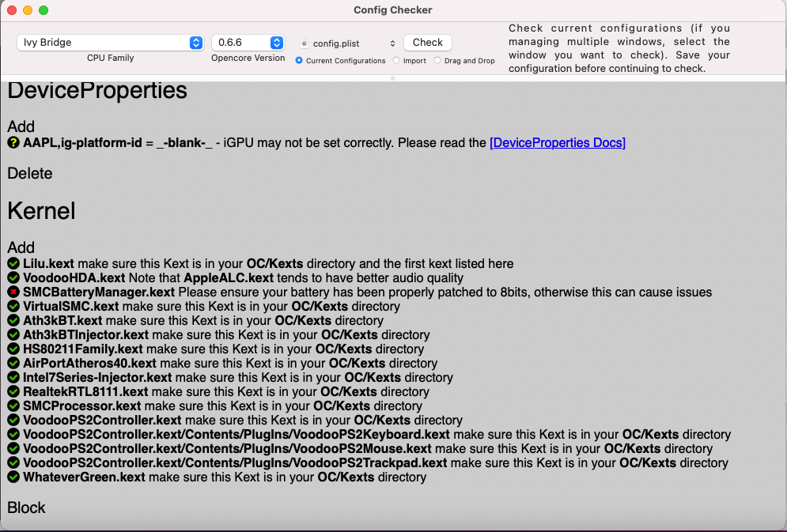
Task: Click the AirPortAtheros40.kext entry text
Action: pos(230,363)
